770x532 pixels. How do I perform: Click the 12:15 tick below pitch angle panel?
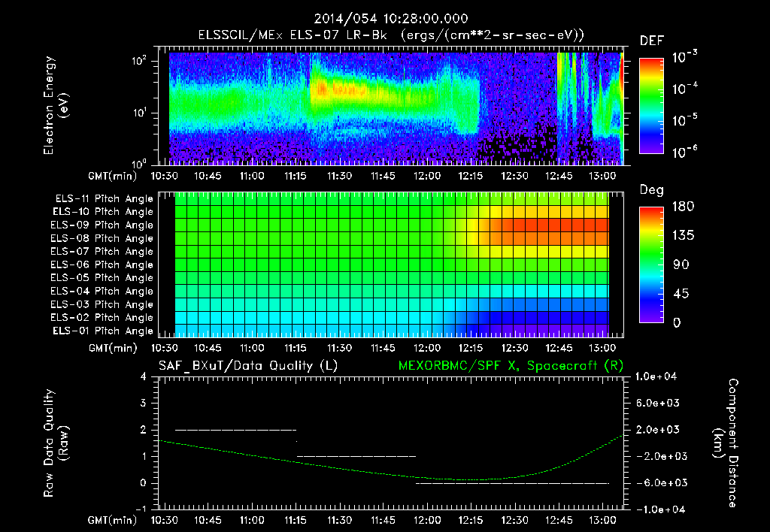471,348
